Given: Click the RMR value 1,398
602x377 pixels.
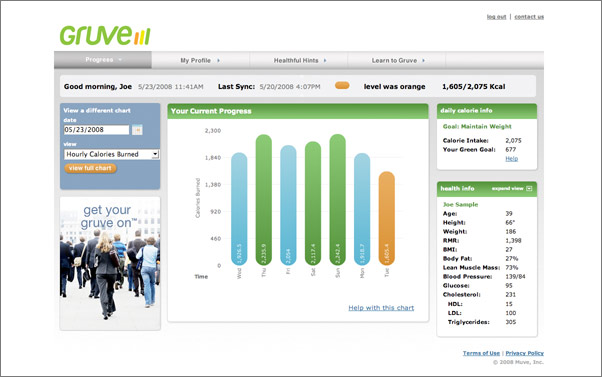Looking at the screenshot, I should pos(513,240).
